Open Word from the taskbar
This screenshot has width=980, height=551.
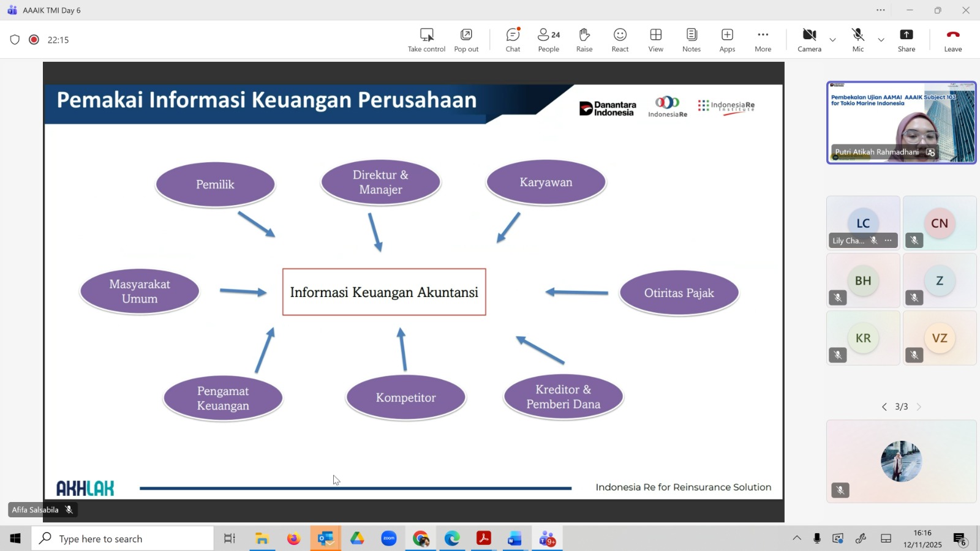pos(514,539)
